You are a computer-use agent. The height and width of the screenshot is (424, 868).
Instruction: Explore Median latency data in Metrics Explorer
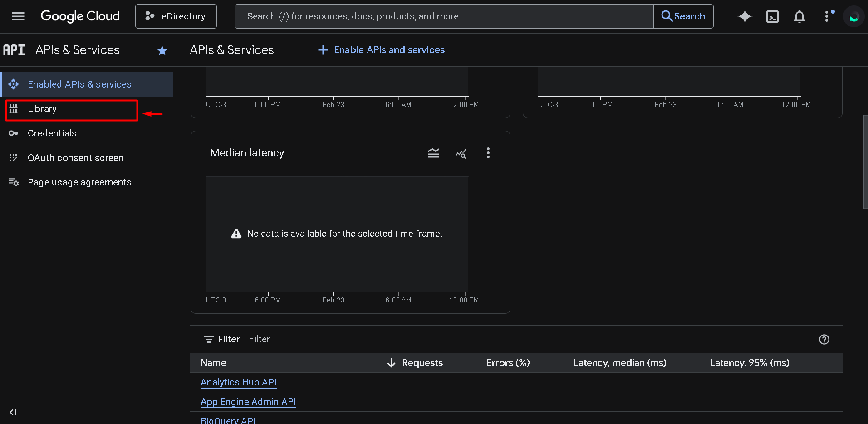click(461, 154)
